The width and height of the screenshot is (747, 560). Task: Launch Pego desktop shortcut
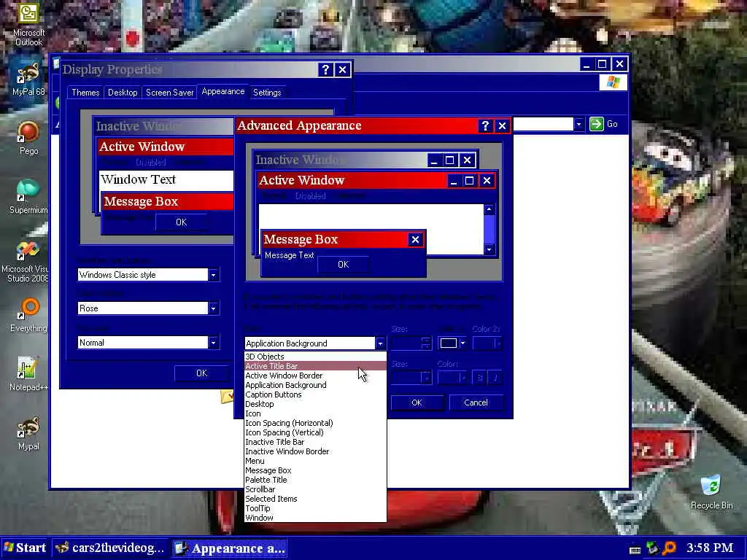coord(28,138)
